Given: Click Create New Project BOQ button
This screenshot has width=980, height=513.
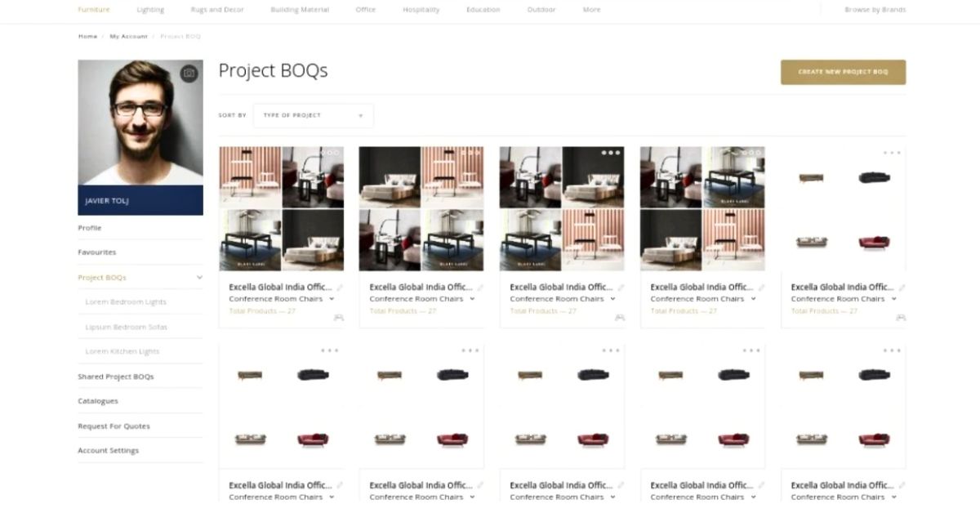Looking at the screenshot, I should pos(843,72).
